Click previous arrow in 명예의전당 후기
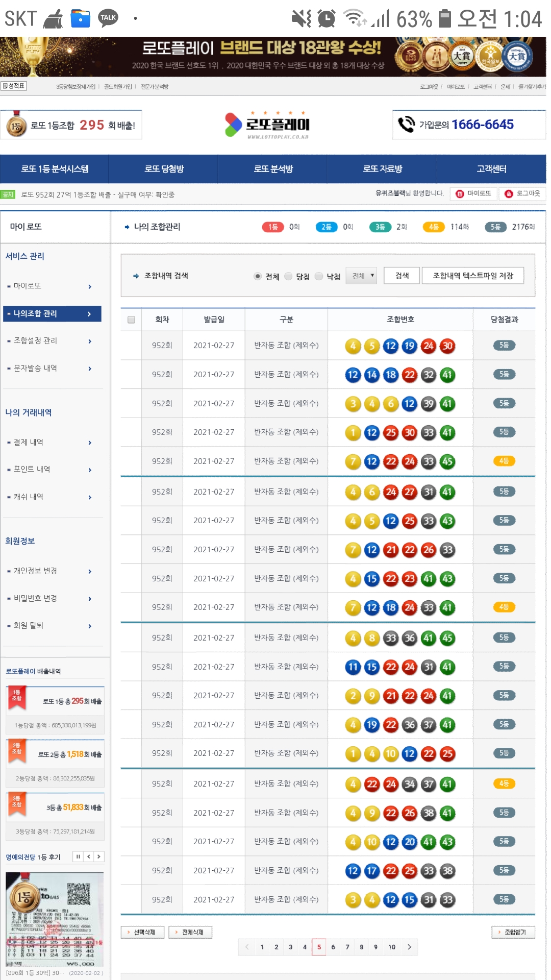551x980 pixels. (89, 856)
